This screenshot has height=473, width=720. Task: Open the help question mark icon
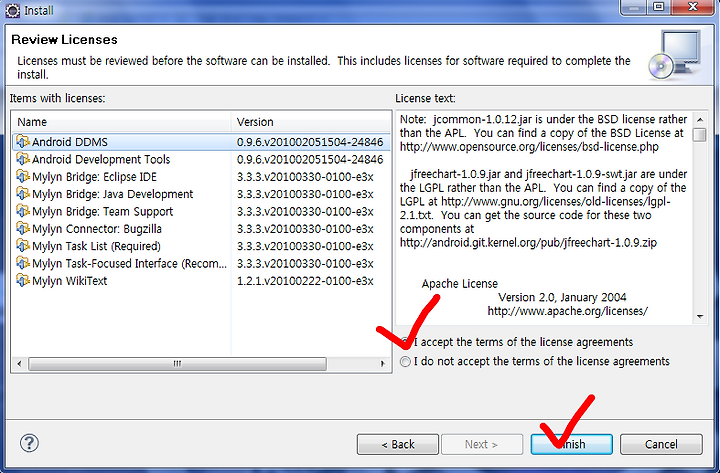click(x=29, y=443)
